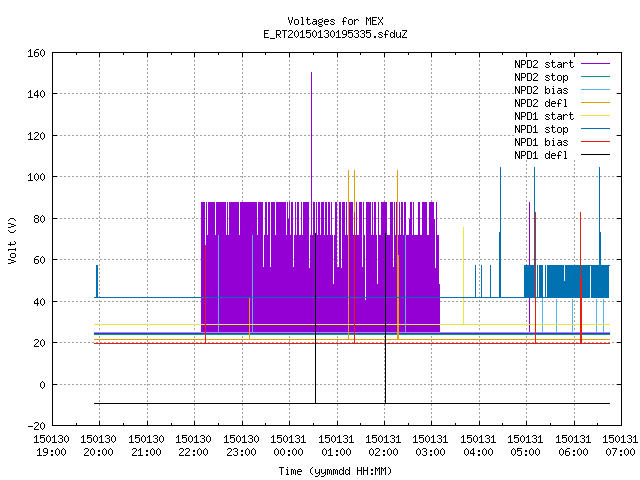Click the tall purple spike reaching 150 V
The image size is (640, 480).
coord(311,137)
